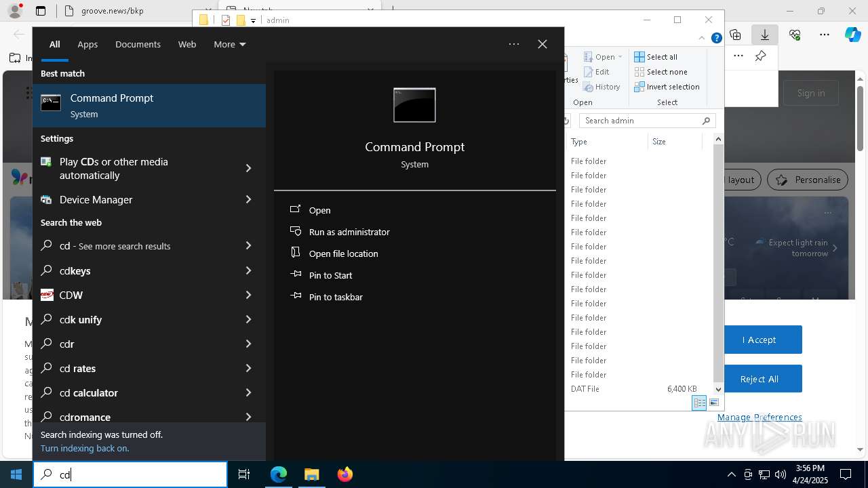Click the CDW web result logo
Screen dimensions: 868x488
pyautogui.click(x=47, y=295)
